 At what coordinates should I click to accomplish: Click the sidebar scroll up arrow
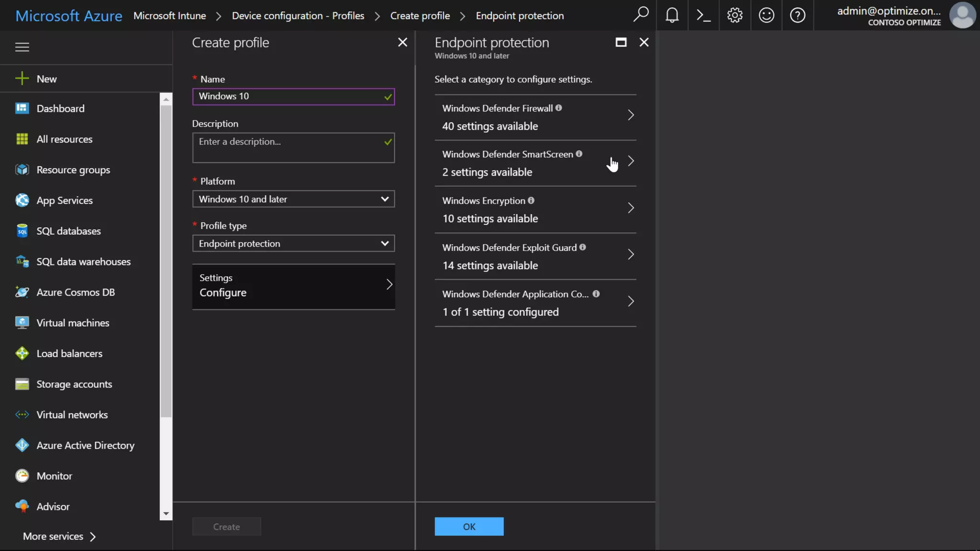click(x=166, y=99)
